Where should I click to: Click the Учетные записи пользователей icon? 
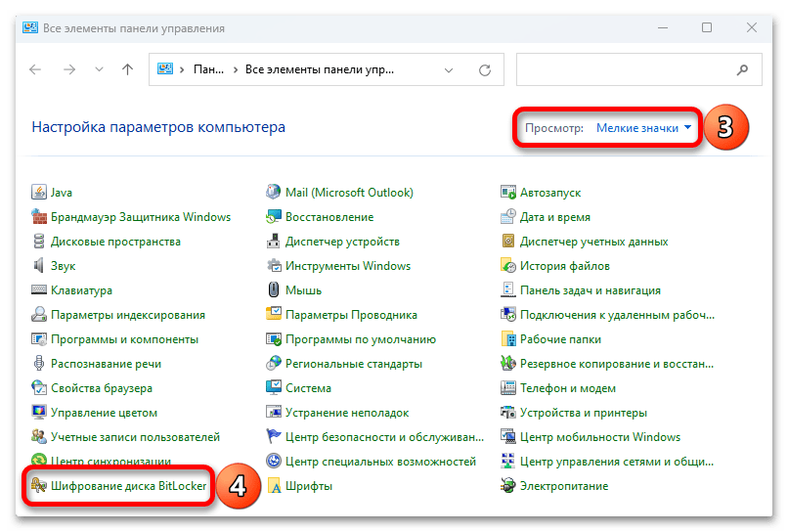click(x=39, y=437)
